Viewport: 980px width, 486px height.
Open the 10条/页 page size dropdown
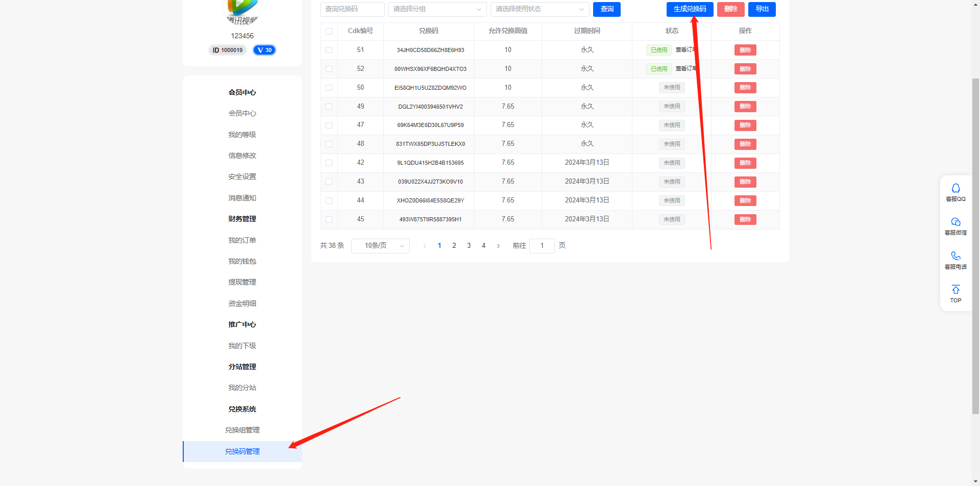[x=380, y=246]
